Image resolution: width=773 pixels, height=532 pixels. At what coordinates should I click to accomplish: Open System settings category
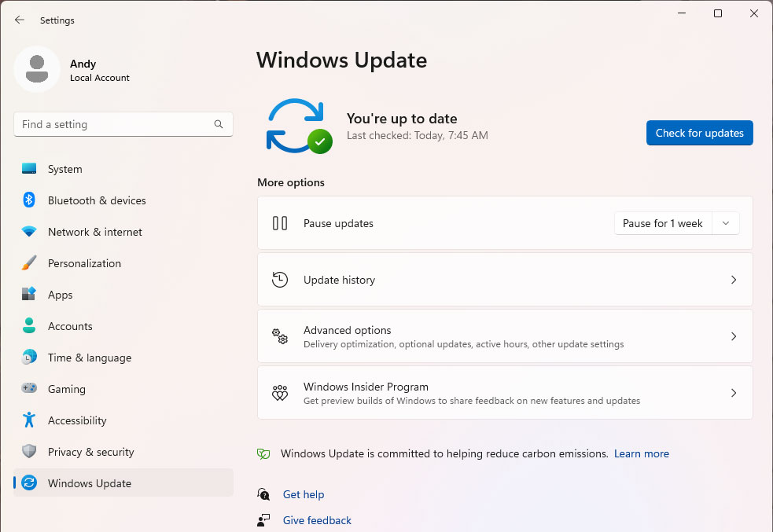[123, 169]
